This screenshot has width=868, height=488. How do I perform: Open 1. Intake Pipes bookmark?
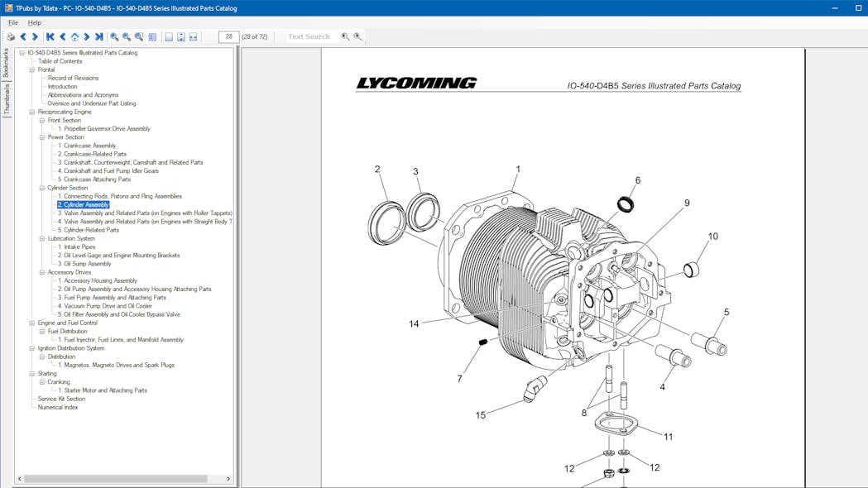(76, 246)
